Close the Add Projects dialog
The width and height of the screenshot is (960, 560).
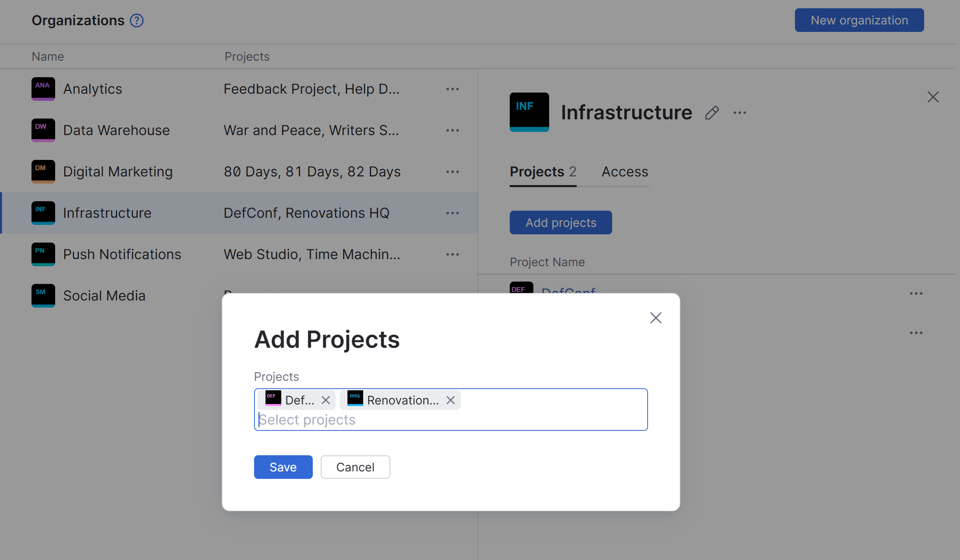[655, 318]
